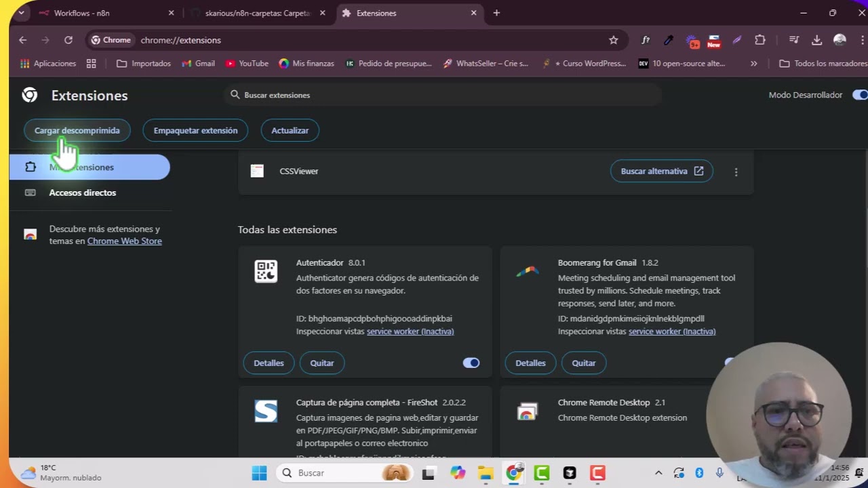Open the Curso WordPress bookmark
The height and width of the screenshot is (488, 868).
(x=584, y=63)
